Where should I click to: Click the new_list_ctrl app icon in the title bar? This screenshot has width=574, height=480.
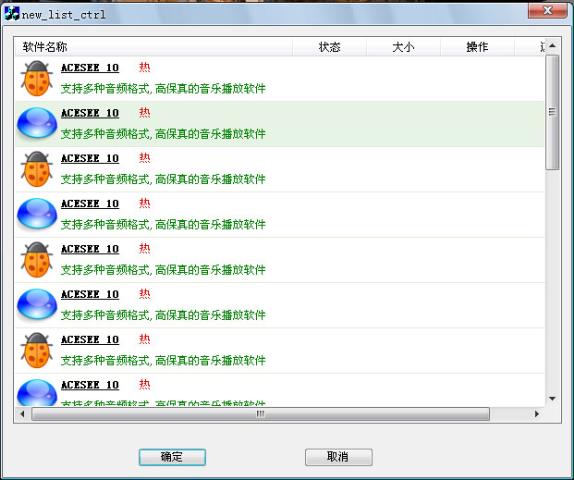tap(11, 14)
